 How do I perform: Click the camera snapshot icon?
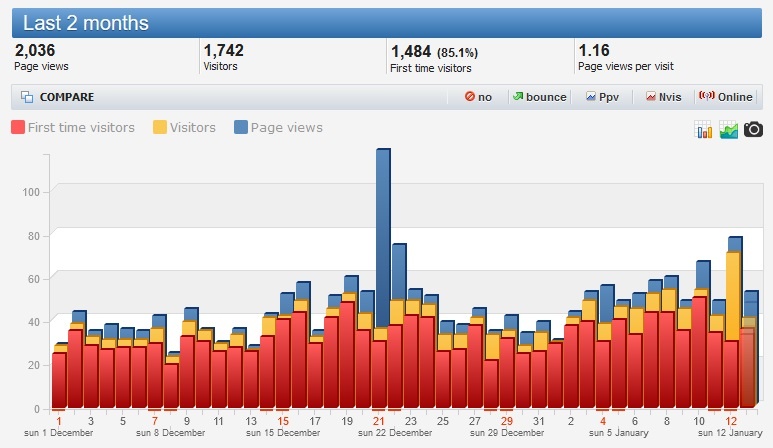(753, 130)
